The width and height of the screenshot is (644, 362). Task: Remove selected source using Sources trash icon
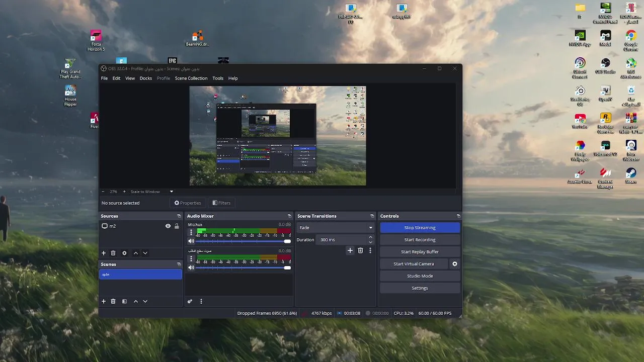tap(113, 253)
